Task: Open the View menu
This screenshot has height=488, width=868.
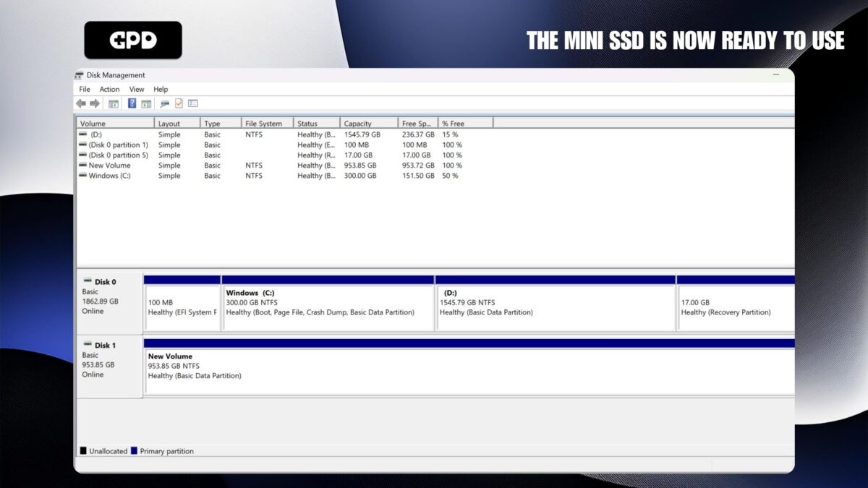Action: click(x=136, y=89)
